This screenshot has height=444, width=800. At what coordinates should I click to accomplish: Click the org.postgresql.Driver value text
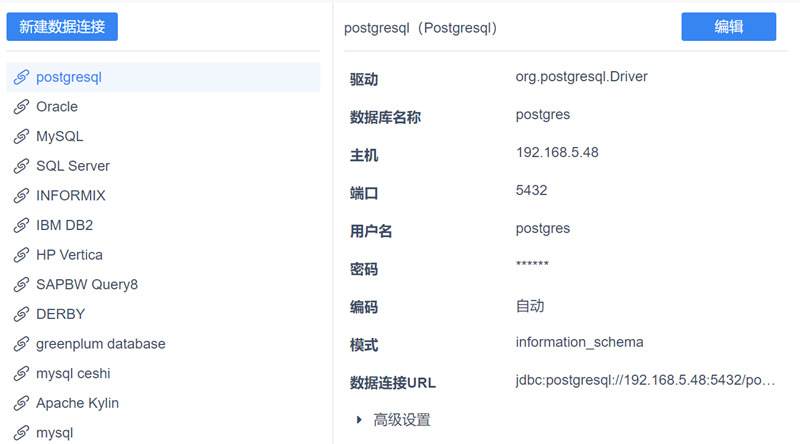click(x=581, y=76)
